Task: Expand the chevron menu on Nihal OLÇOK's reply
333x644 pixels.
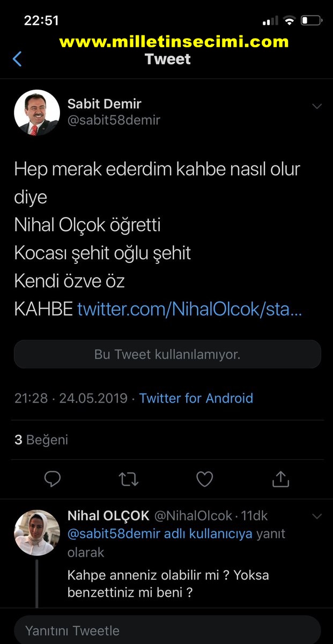Action: click(x=317, y=517)
